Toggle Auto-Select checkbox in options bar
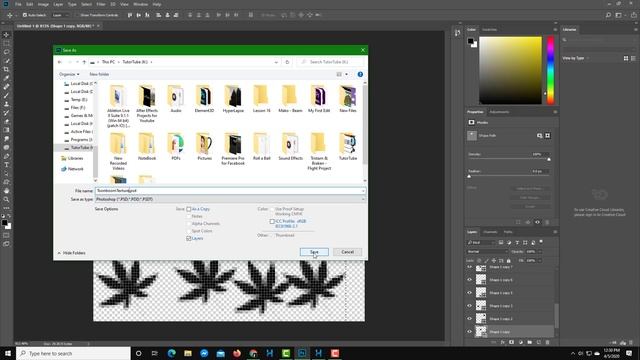Image resolution: width=640 pixels, height=360 pixels. [24, 15]
